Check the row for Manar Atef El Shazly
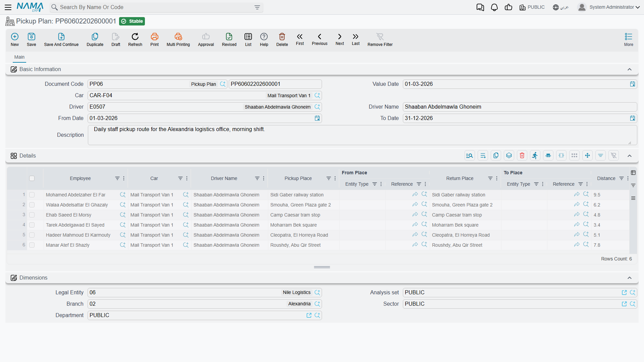The width and height of the screenshot is (644, 362). [32, 245]
